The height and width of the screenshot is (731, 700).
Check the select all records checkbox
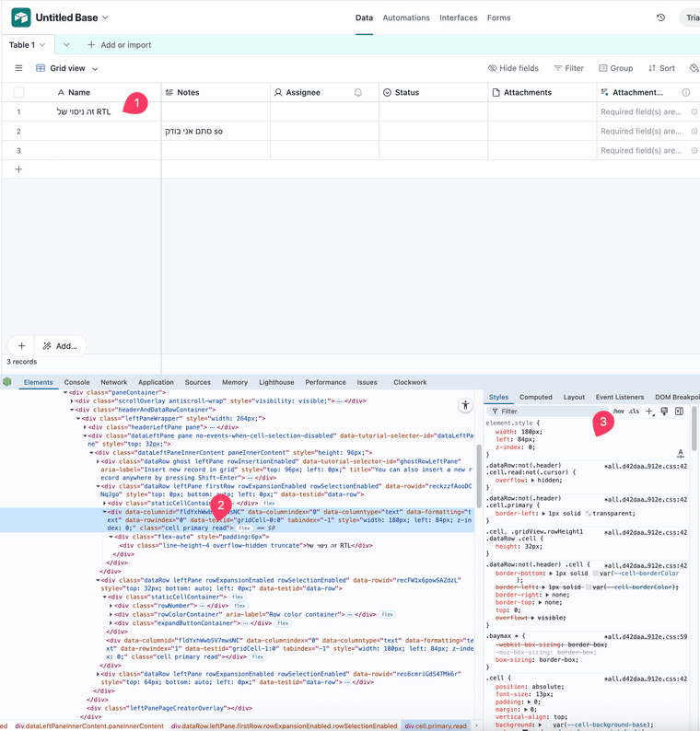tap(18, 93)
